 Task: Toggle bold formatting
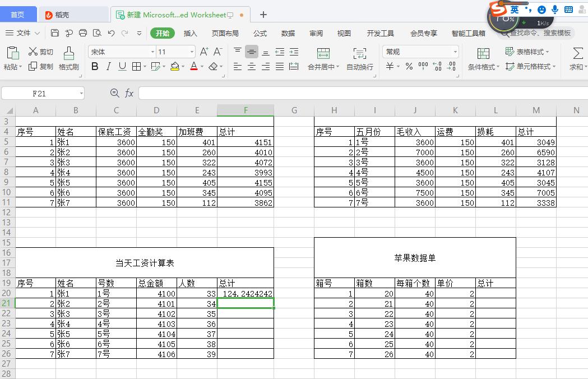[x=95, y=66]
